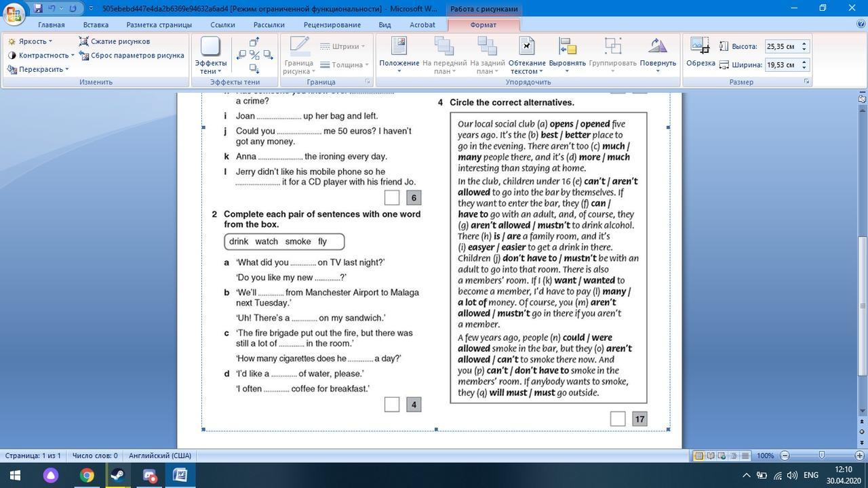Image resolution: width=868 pixels, height=488 pixels.
Task: Open Quick Access toolbar customization dropdown
Action: pyautogui.click(x=91, y=9)
